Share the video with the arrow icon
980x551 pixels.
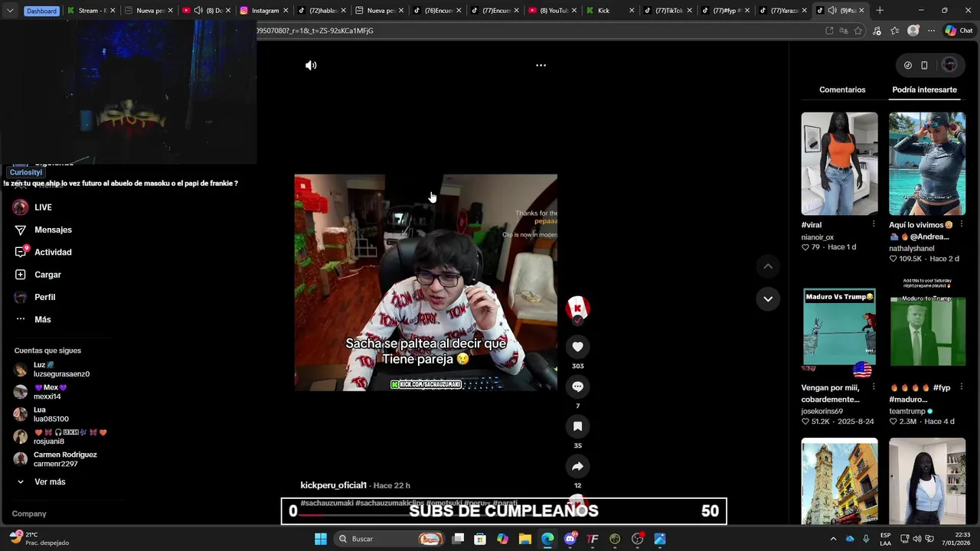pos(578,466)
